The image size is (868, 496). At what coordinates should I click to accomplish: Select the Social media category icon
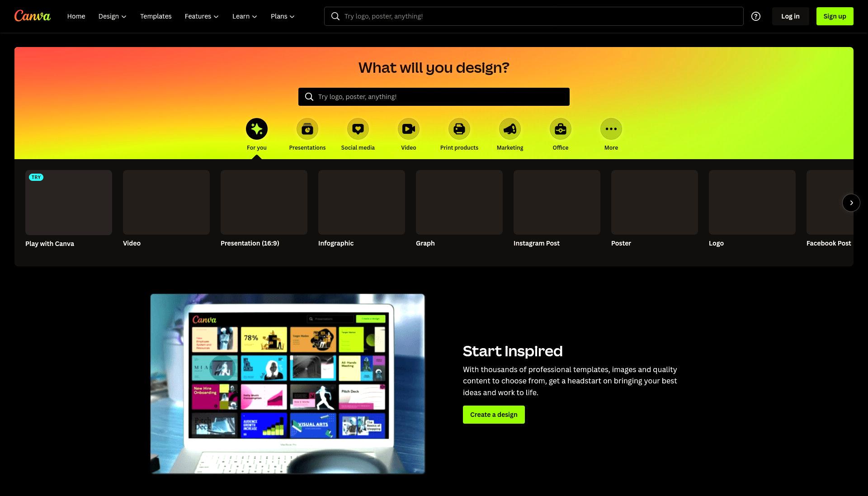[x=358, y=129]
